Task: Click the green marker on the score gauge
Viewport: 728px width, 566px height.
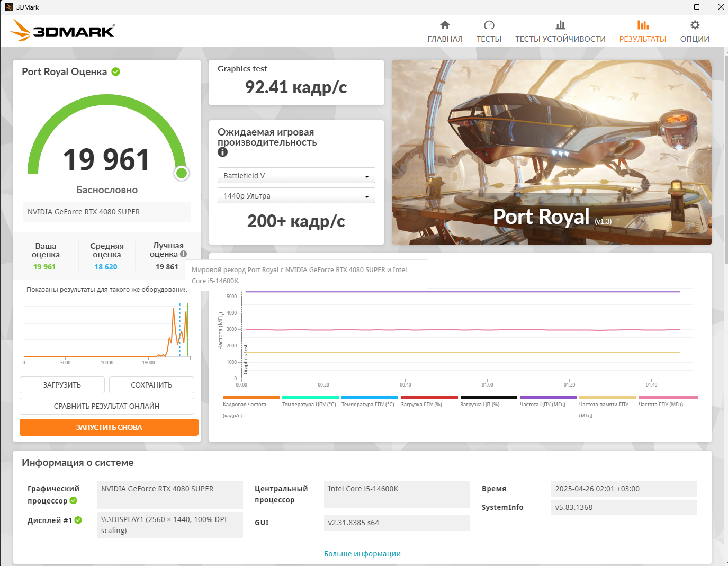Action: pos(182,173)
